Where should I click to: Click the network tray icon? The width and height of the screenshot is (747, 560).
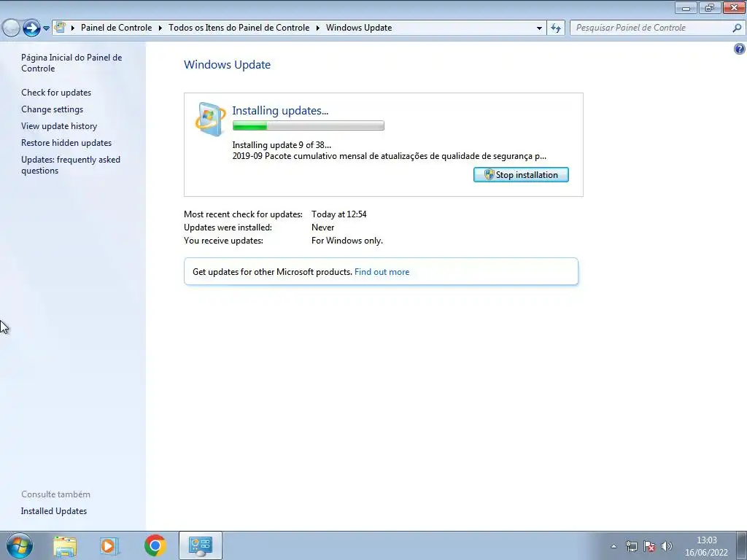[x=631, y=546]
